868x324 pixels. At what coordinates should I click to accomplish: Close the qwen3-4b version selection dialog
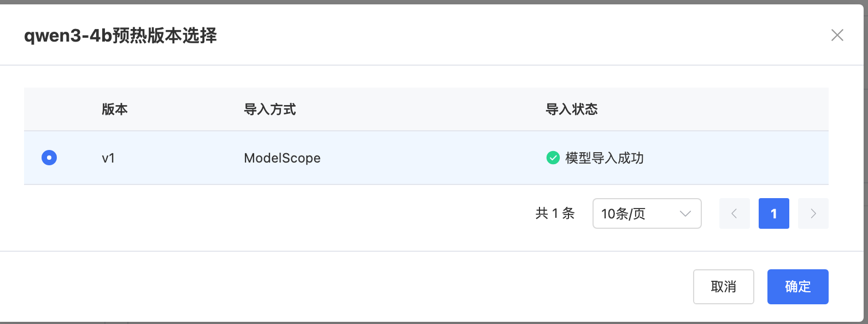click(837, 36)
